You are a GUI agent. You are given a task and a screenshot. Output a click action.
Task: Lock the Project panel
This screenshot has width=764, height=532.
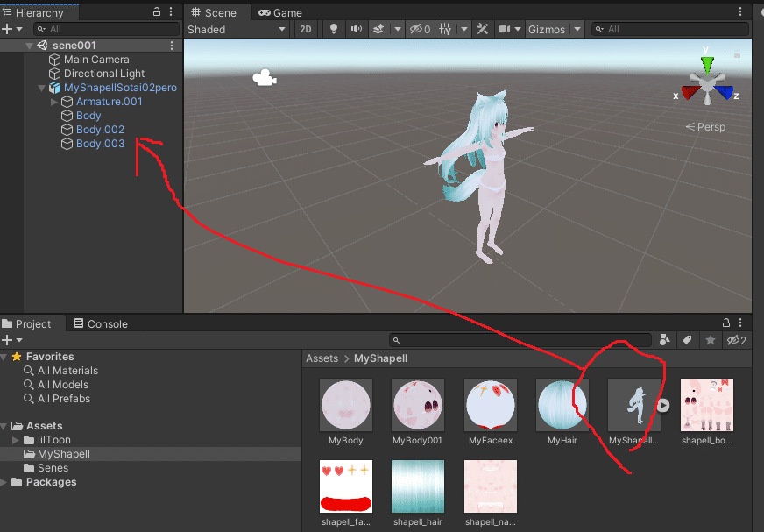[726, 323]
